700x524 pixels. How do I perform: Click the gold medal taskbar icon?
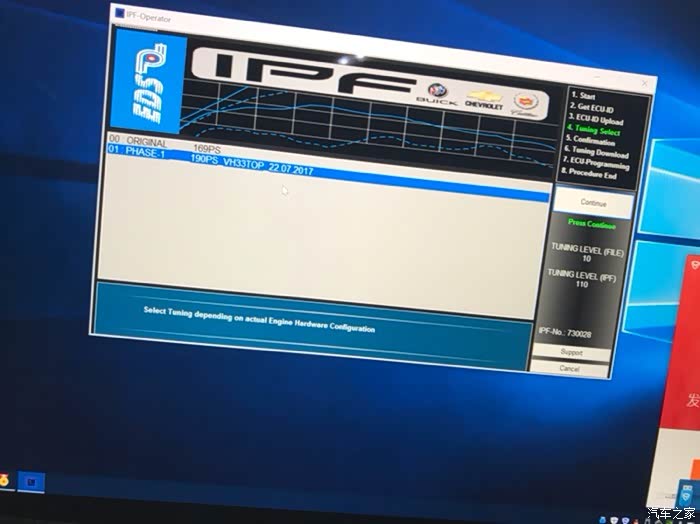pyautogui.click(x=4, y=481)
